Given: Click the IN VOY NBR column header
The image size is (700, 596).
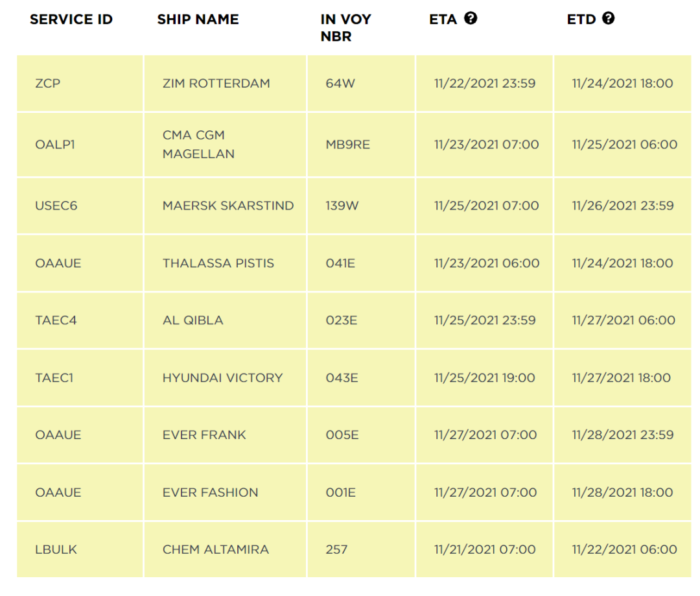Looking at the screenshot, I should tap(346, 28).
